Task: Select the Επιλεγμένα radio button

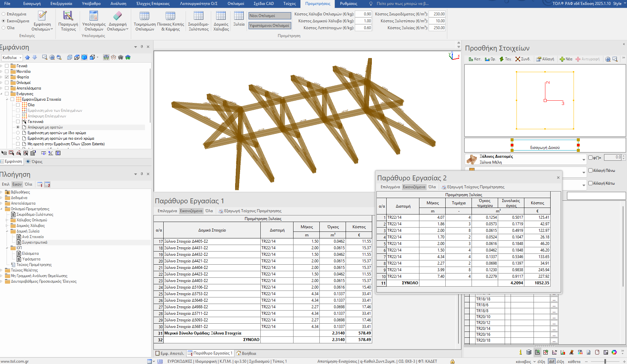Action: click(4, 14)
